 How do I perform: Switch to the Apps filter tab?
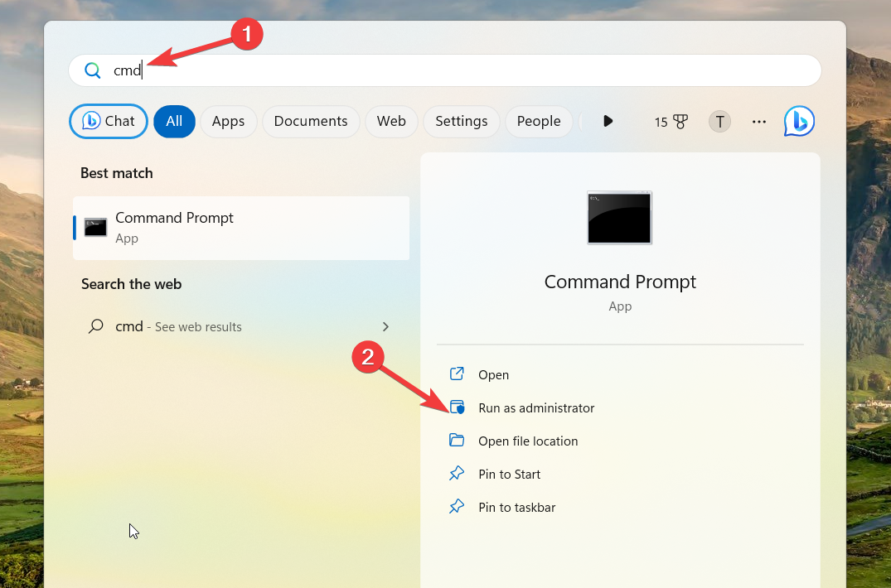(228, 121)
